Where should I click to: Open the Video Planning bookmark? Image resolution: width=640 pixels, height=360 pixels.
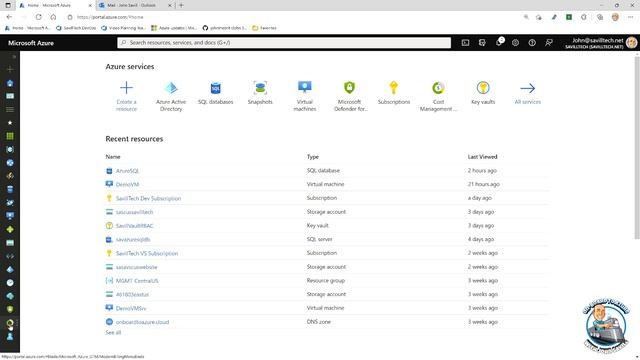[x=123, y=28]
